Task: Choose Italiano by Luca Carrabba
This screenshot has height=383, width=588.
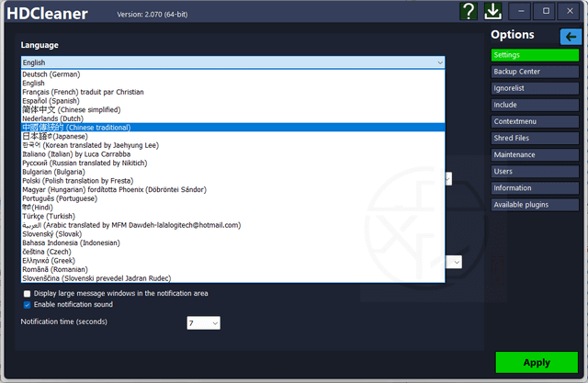Action: 232,154
